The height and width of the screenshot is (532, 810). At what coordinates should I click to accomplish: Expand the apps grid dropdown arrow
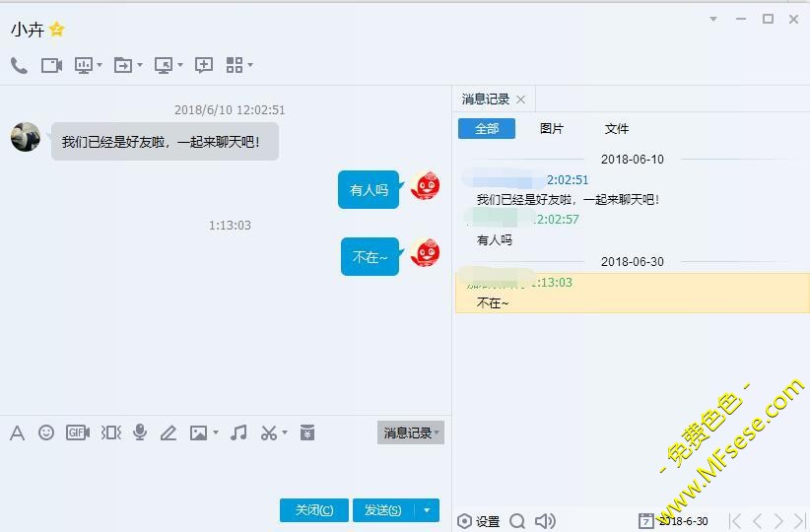pyautogui.click(x=250, y=65)
